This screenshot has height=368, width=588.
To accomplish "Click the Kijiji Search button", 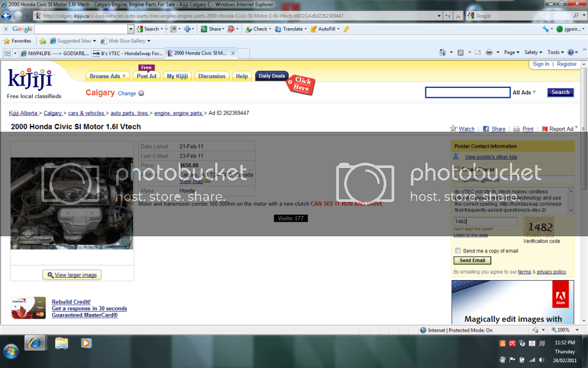I will coord(560,93).
